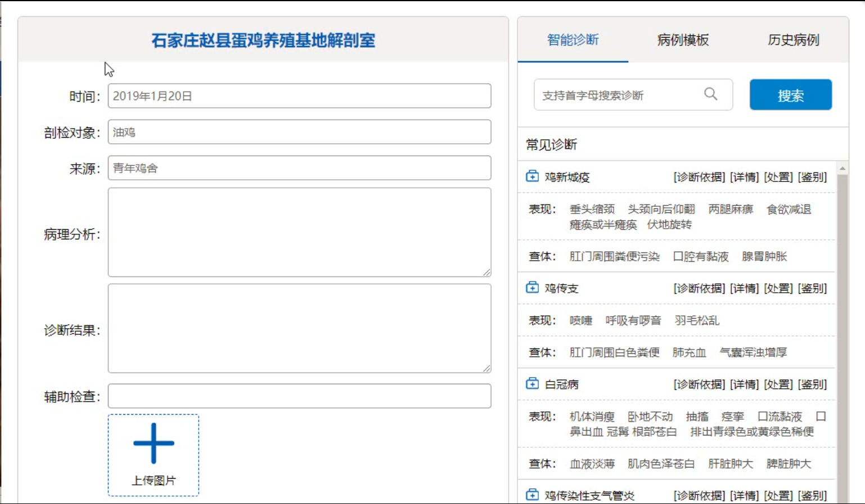The height and width of the screenshot is (504, 865).
Task: Click the medical kit icon beside 白冠病
Action: coord(532,384)
